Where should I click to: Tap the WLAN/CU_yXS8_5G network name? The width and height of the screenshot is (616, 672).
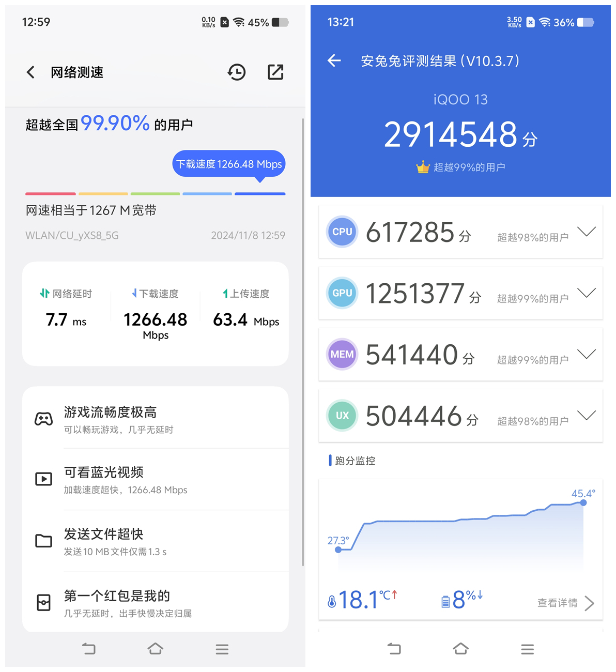pos(72,235)
